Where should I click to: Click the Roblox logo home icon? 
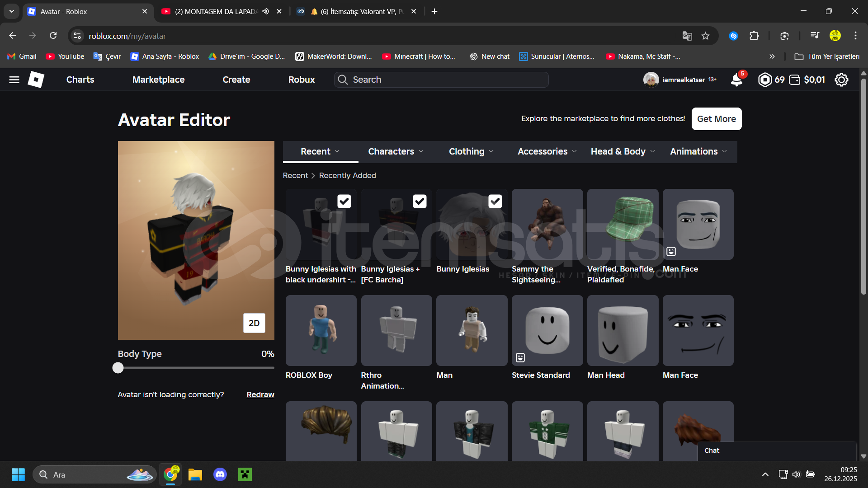36,80
